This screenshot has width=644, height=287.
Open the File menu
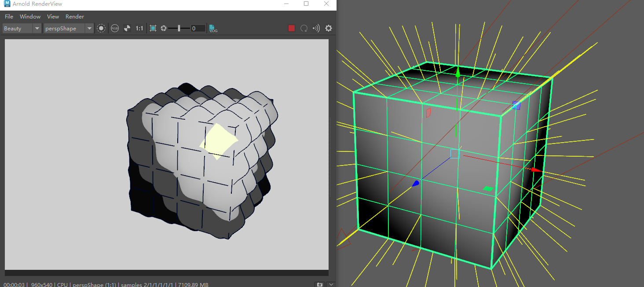9,16
